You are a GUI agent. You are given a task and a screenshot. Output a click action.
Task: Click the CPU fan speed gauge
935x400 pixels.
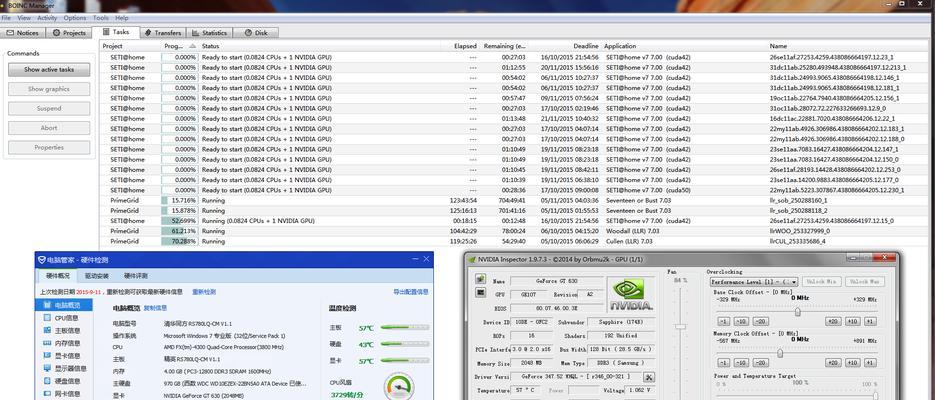click(x=399, y=386)
